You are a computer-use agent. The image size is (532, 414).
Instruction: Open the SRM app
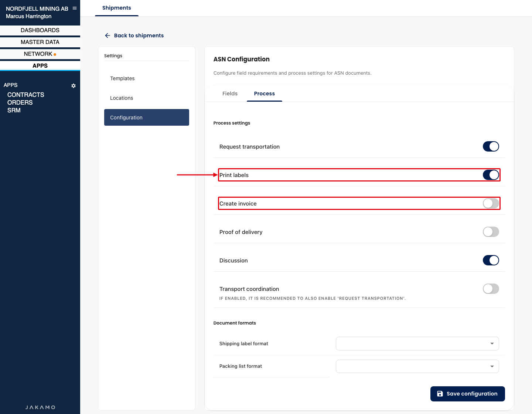coord(14,110)
